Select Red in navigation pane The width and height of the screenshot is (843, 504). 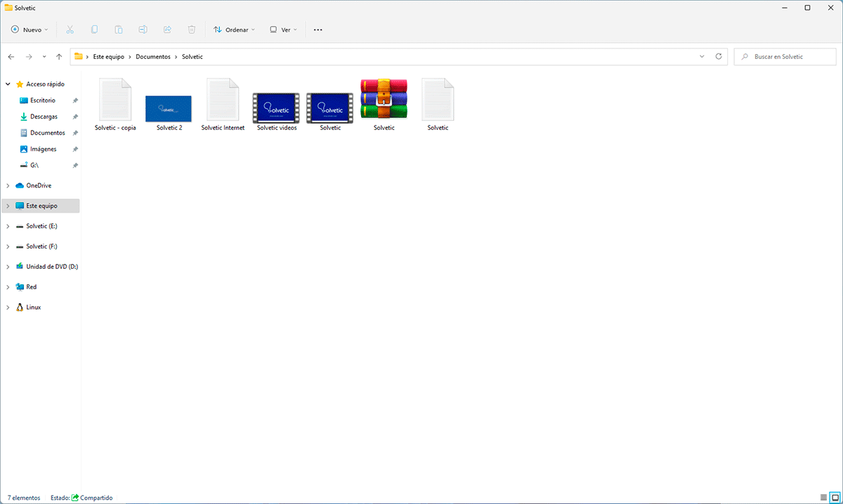pos(31,287)
